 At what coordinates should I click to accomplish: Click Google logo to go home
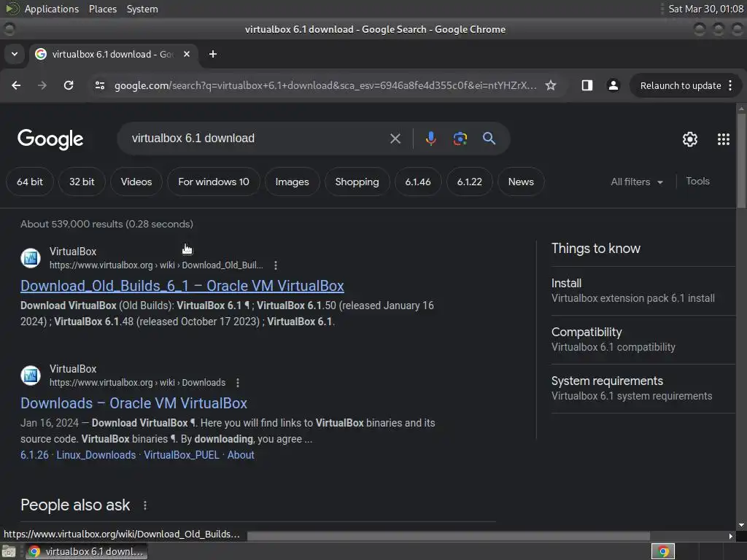50,139
